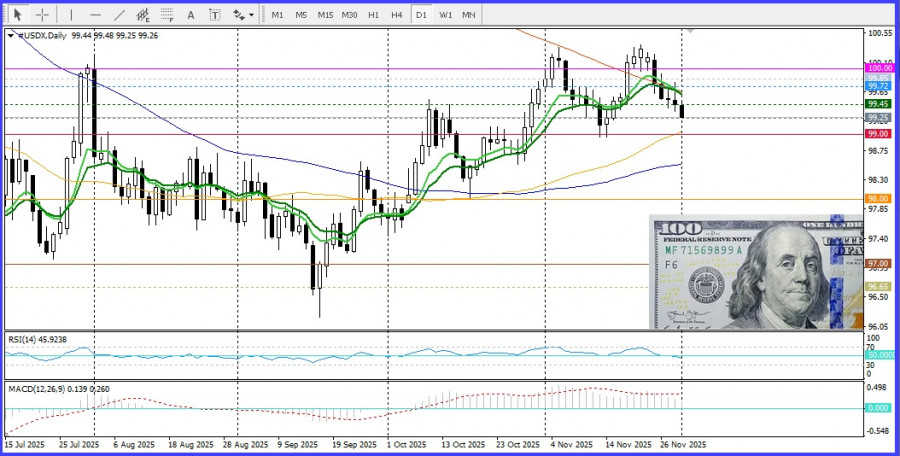Open the Arrows objects dropdown

tap(242, 15)
